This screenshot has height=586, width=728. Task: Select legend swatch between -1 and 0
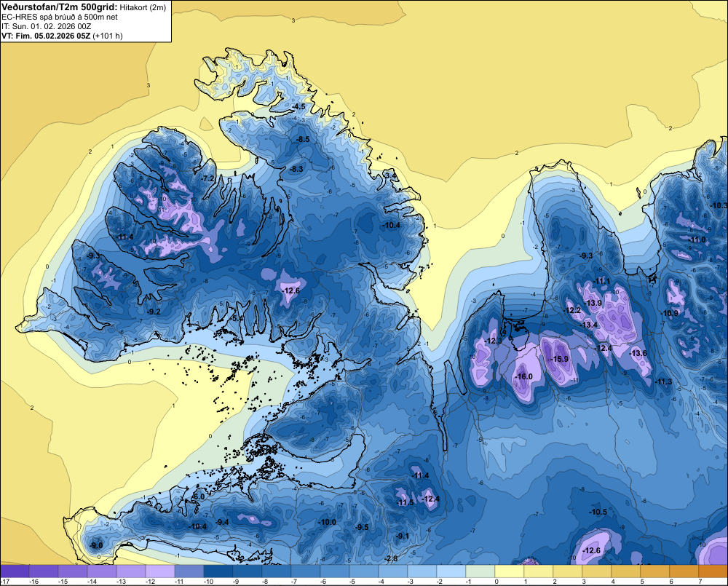click(480, 571)
